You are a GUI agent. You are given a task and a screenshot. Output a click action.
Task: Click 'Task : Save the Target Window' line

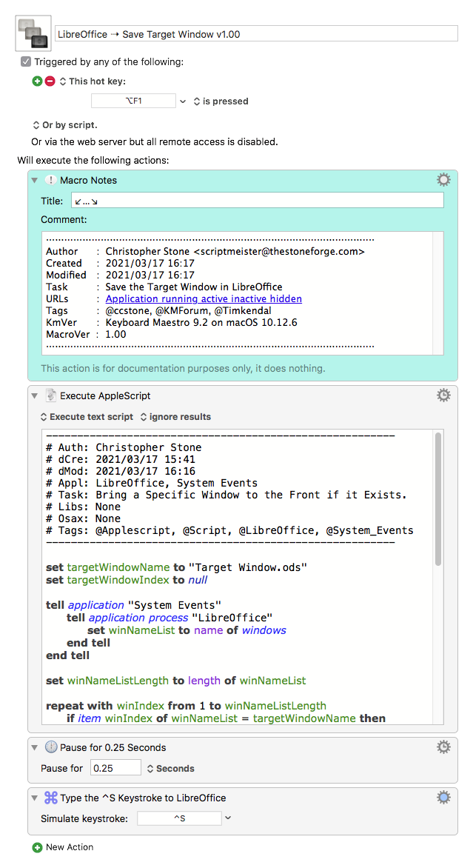[164, 287]
